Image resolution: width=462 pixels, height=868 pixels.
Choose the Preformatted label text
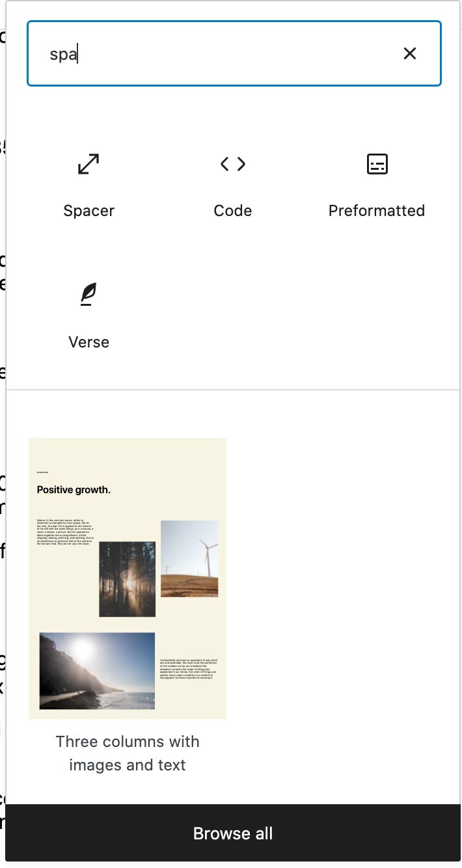point(377,210)
